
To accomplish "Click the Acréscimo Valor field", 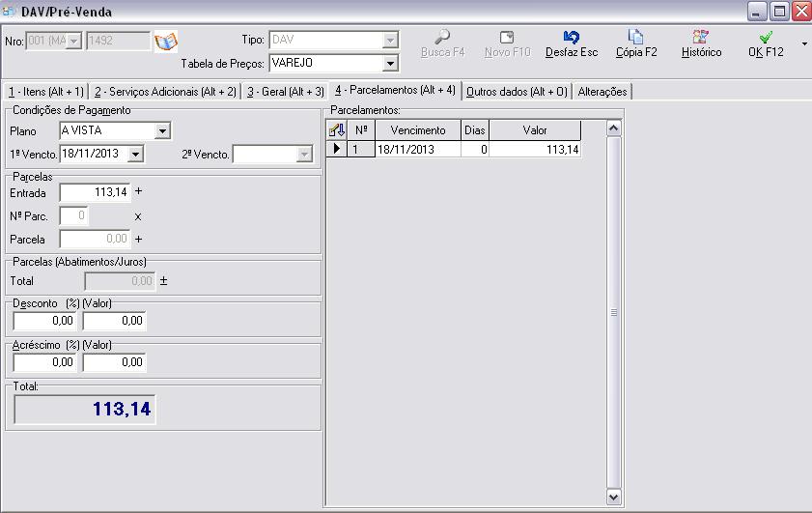I will pyautogui.click(x=114, y=362).
